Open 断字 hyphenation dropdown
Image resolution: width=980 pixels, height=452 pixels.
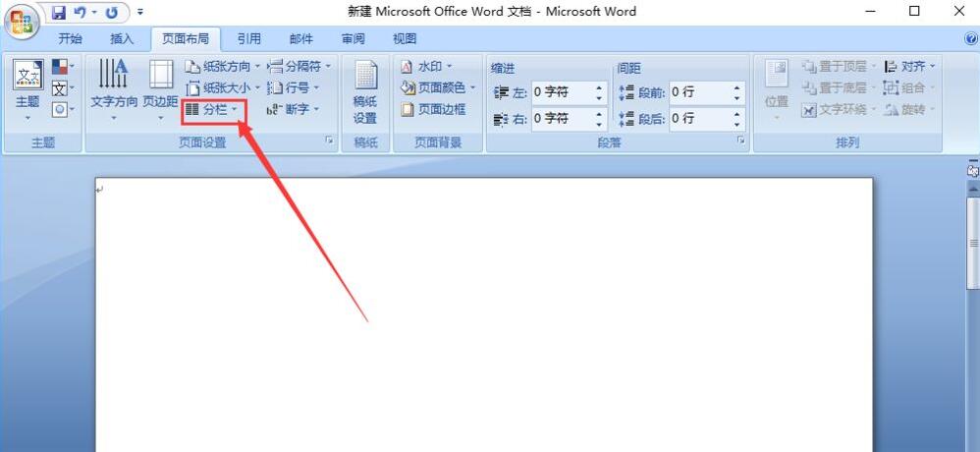coord(293,110)
